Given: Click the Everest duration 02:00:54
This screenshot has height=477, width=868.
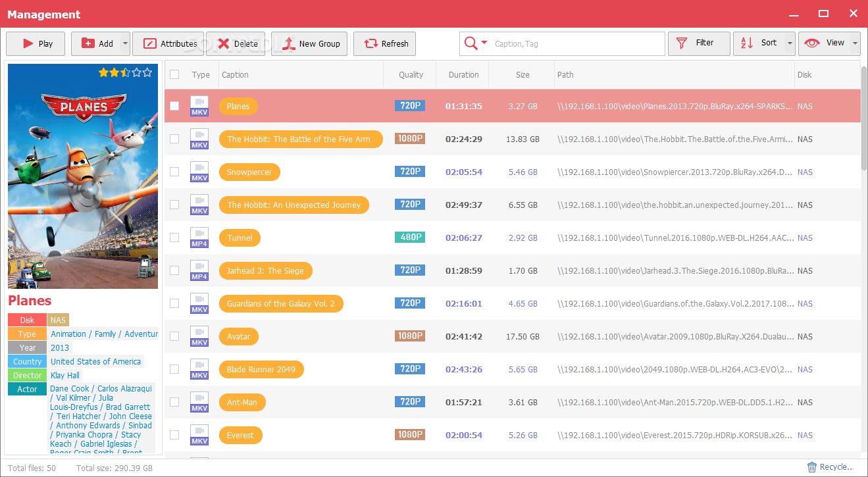Looking at the screenshot, I should tap(464, 435).
